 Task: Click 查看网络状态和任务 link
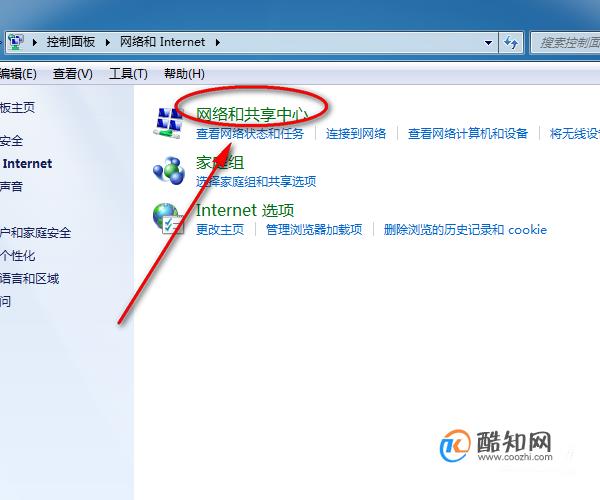click(x=250, y=134)
